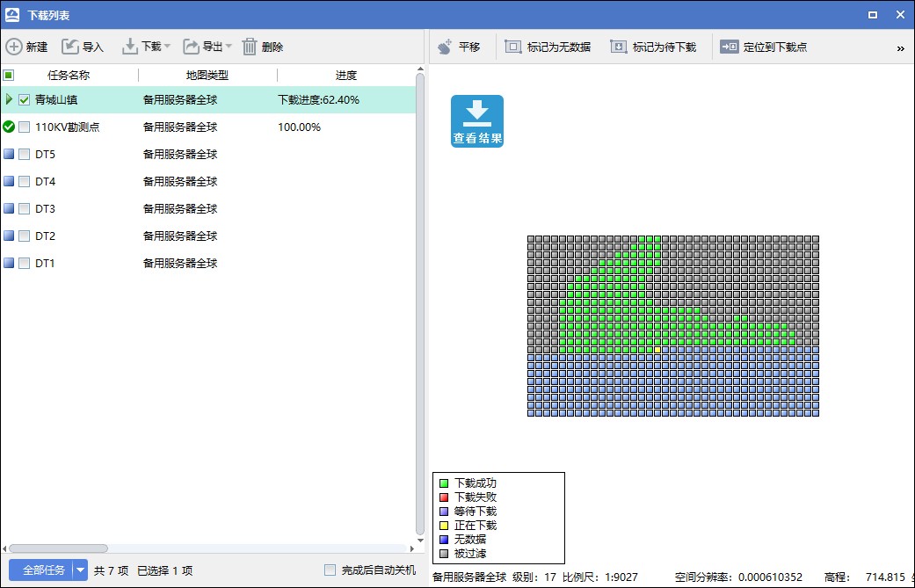The height and width of the screenshot is (588, 915).
Task: Click the 共 7 项 count text
Action: pyautogui.click(x=112, y=570)
